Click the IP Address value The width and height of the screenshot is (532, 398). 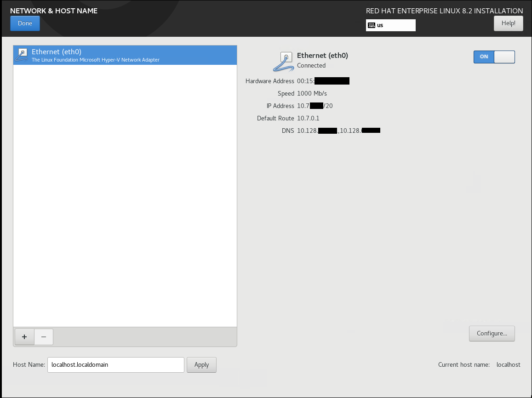[315, 106]
